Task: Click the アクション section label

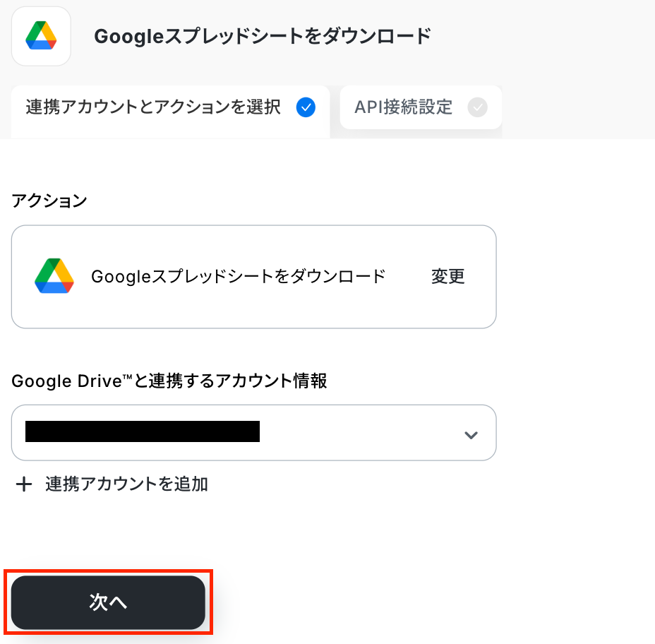Action: click(49, 201)
